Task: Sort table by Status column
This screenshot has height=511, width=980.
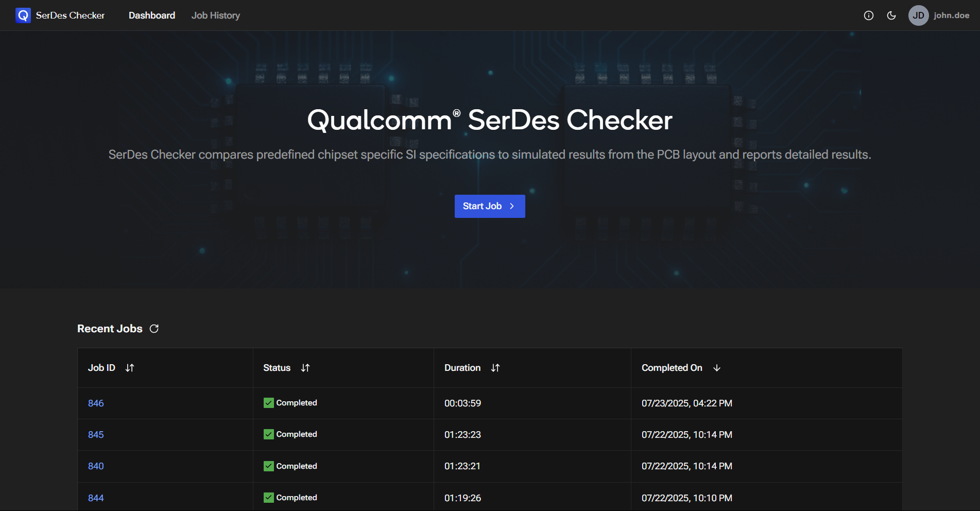Action: [x=305, y=368]
